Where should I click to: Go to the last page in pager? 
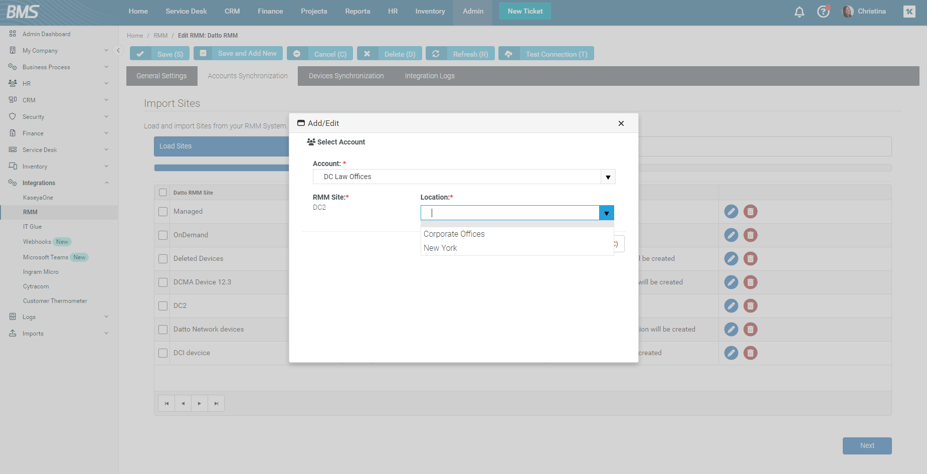[216, 404]
